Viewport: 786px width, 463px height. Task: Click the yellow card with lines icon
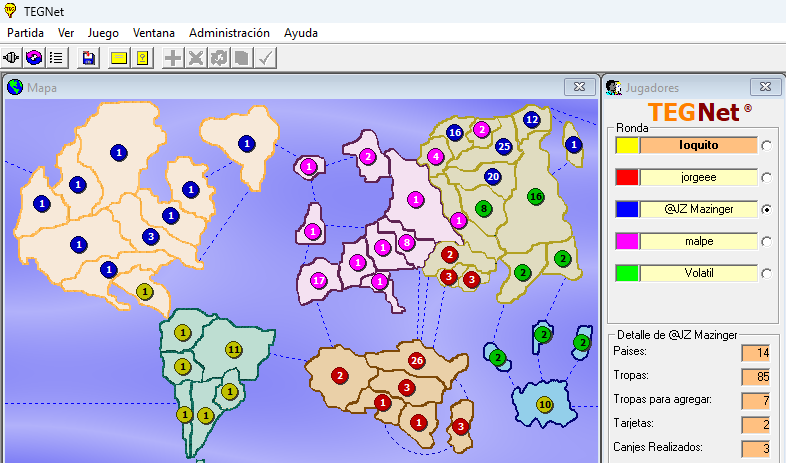pyautogui.click(x=118, y=58)
